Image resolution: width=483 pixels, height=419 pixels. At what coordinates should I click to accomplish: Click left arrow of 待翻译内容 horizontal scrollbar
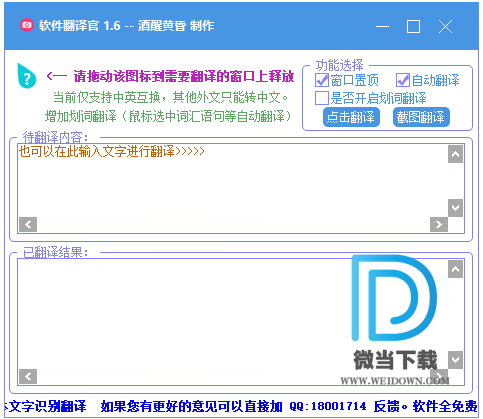[x=28, y=225]
